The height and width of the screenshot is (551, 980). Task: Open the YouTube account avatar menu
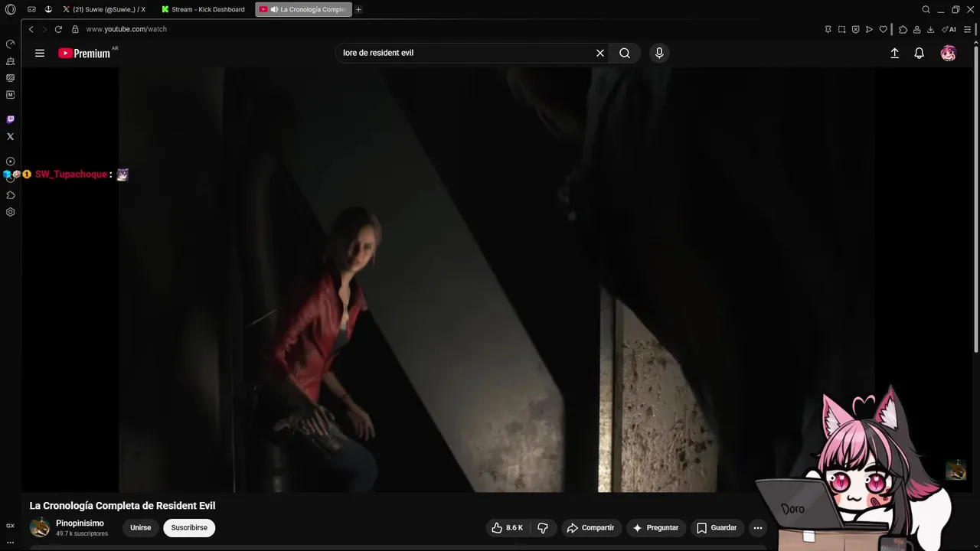point(949,53)
